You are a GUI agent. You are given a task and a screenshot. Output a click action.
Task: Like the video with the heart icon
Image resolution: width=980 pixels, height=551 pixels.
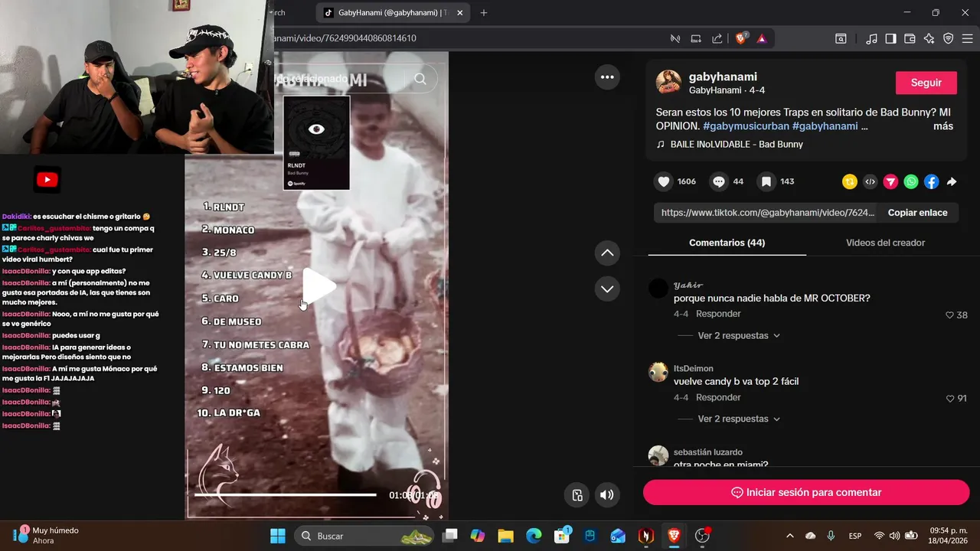(664, 181)
